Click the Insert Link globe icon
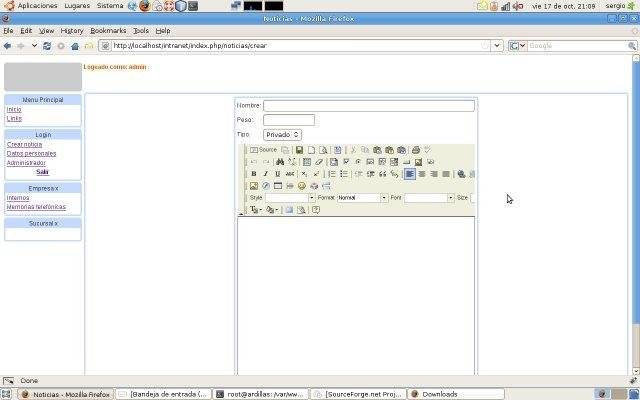640x400 pixels. coord(461,174)
